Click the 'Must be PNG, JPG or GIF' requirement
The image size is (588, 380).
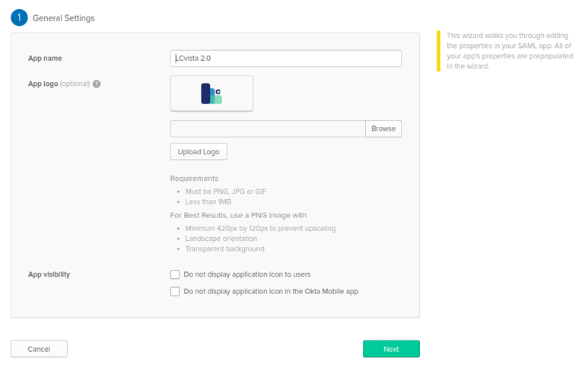pos(225,192)
